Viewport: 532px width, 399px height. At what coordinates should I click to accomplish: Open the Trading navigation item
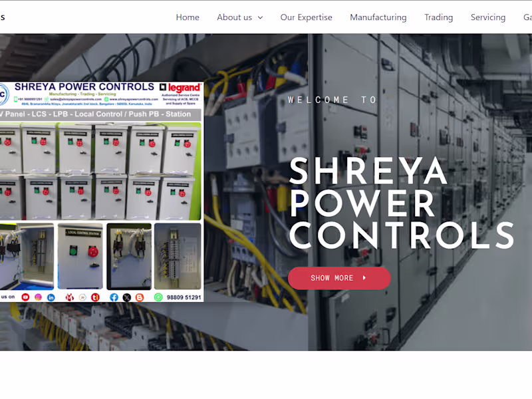438,17
